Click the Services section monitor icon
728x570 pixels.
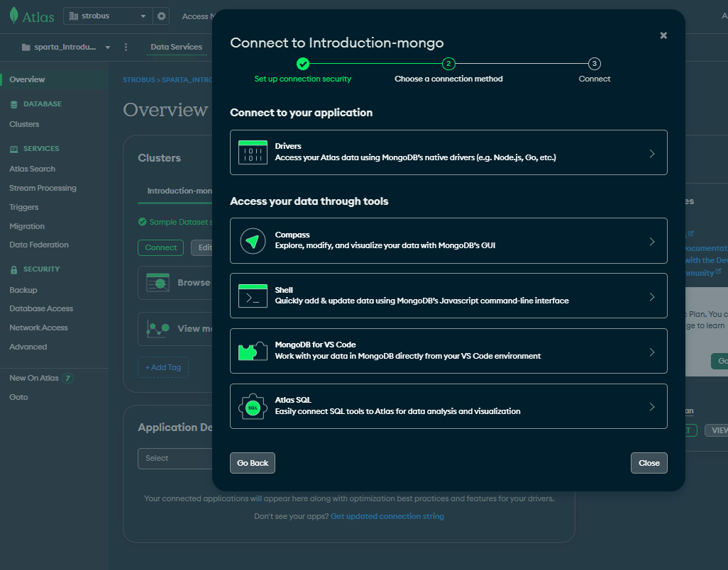coord(14,149)
